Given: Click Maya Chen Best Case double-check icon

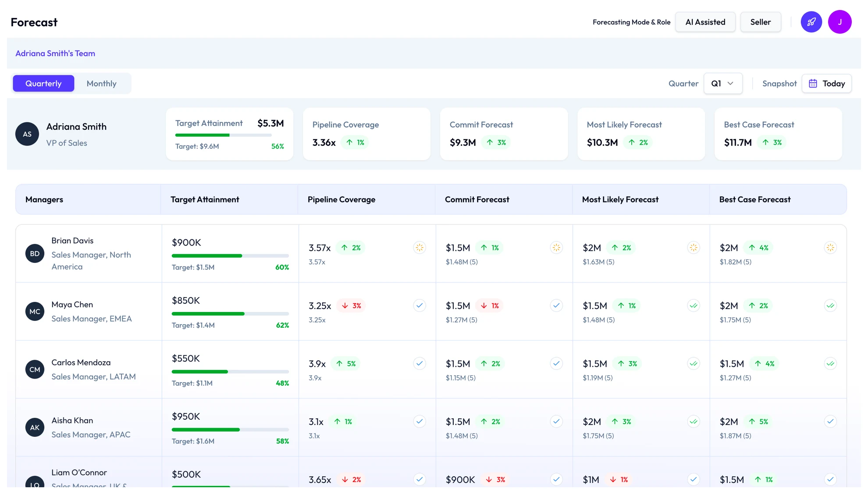Looking at the screenshot, I should 830,305.
